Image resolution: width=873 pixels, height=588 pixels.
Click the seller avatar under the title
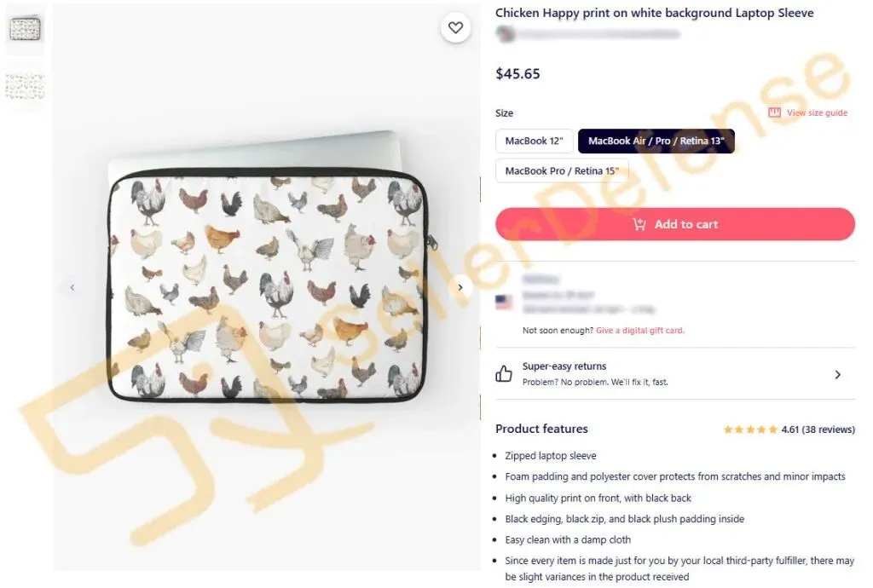(x=506, y=34)
